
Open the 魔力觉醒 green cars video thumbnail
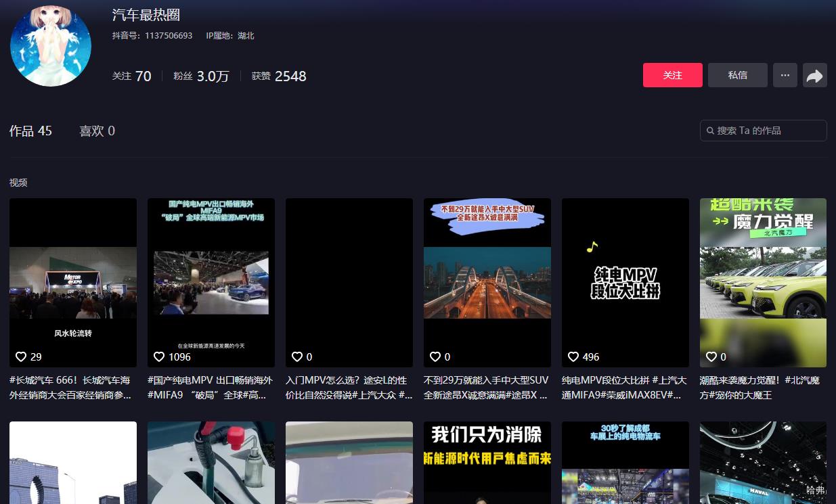763,283
